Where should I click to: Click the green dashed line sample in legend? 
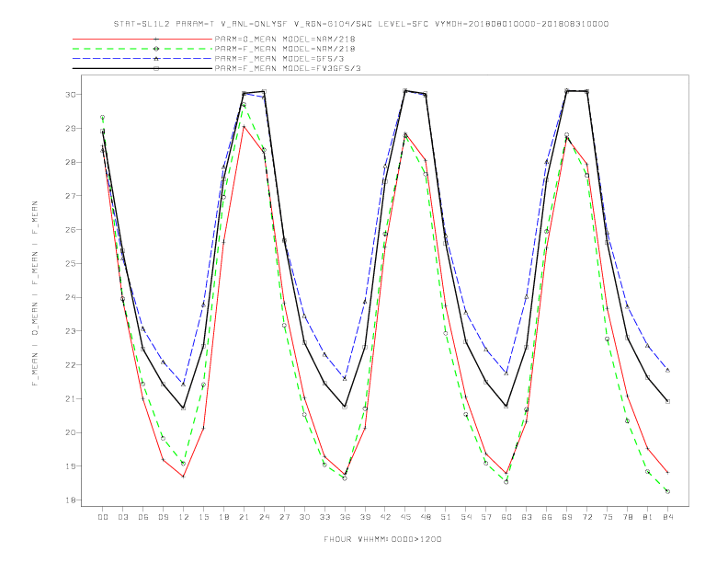[142, 49]
